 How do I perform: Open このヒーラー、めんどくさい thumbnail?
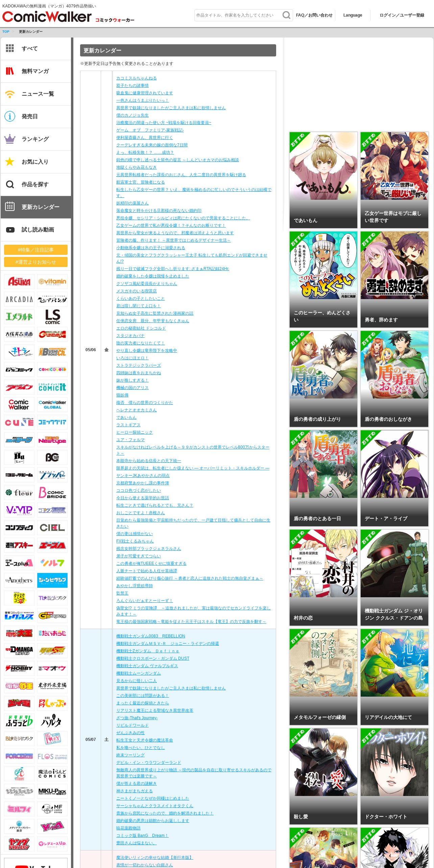tap(323, 279)
